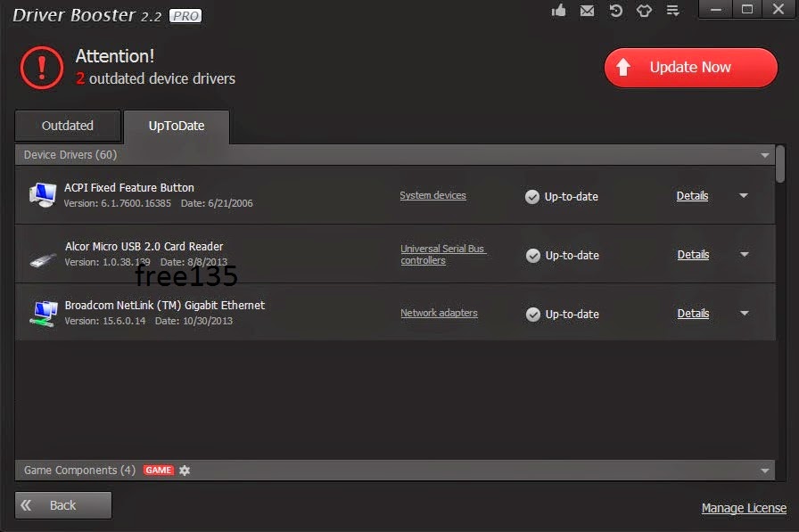The image size is (799, 532).
Task: Click the gear icon beside Game Components
Action: pyautogui.click(x=185, y=471)
